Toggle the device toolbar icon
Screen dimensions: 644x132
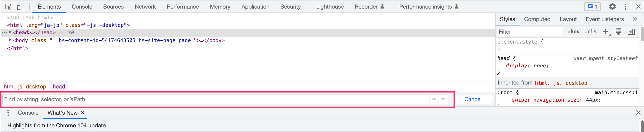click(x=20, y=7)
